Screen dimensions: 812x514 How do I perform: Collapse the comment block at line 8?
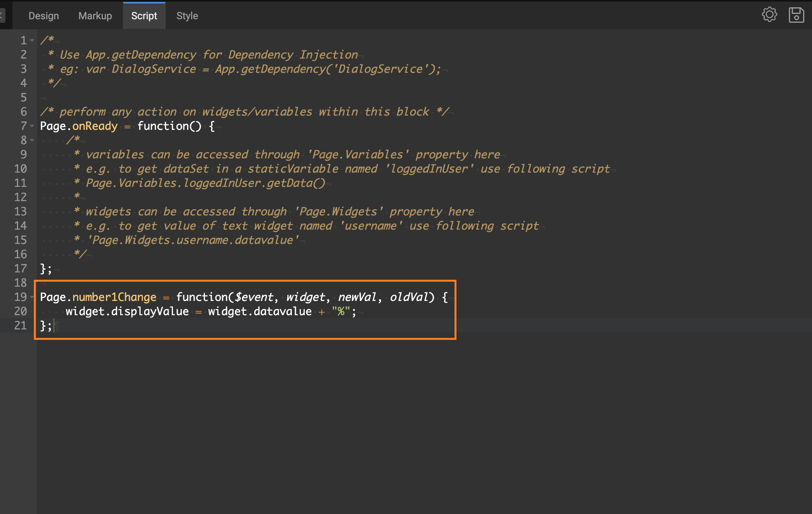pos(32,140)
